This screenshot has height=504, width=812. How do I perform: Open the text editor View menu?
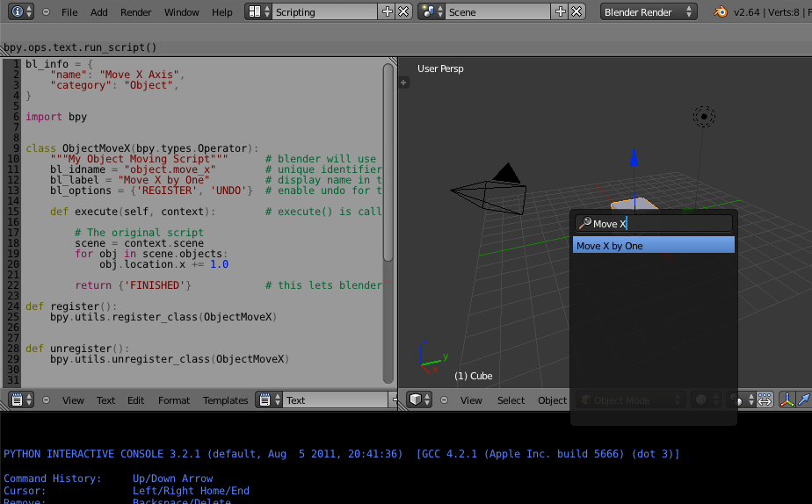[x=73, y=400]
